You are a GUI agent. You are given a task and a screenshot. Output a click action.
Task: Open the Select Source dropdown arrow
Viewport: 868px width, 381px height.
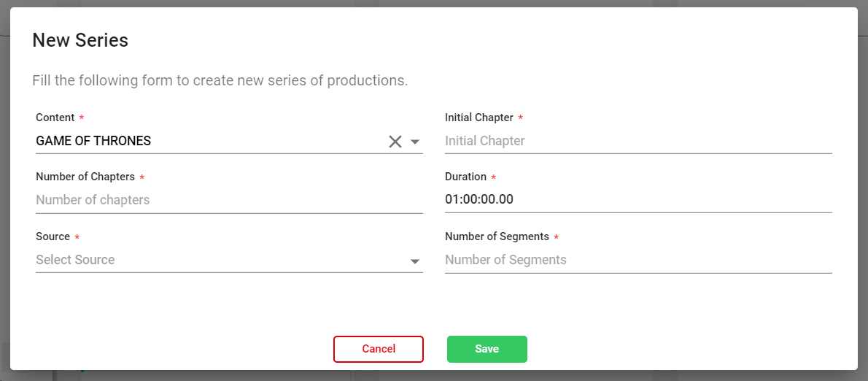click(x=415, y=261)
